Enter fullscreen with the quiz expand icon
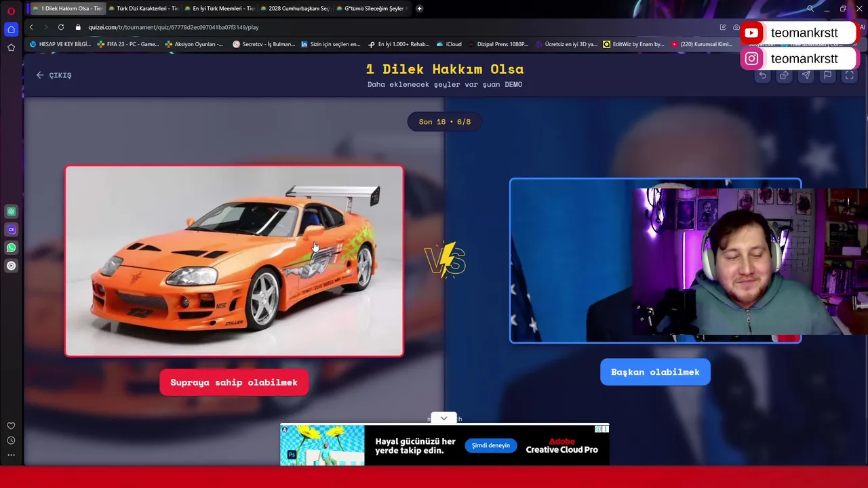 [849, 75]
